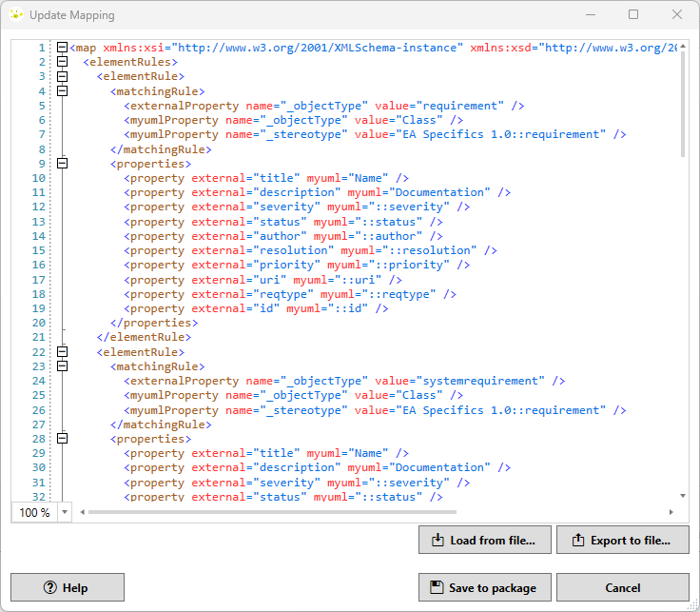The image size is (700, 612).
Task: Save the mapping to package
Action: point(484,588)
